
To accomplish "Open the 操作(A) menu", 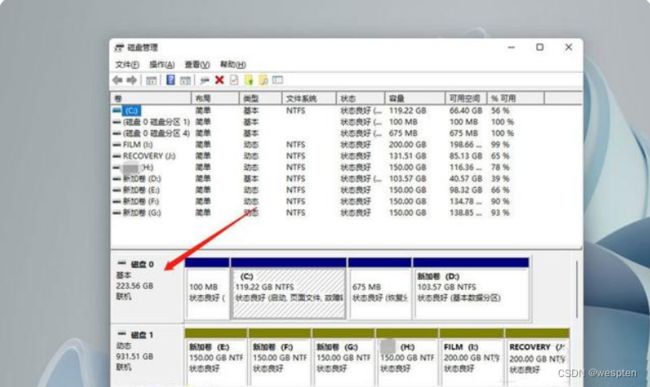I will click(162, 65).
